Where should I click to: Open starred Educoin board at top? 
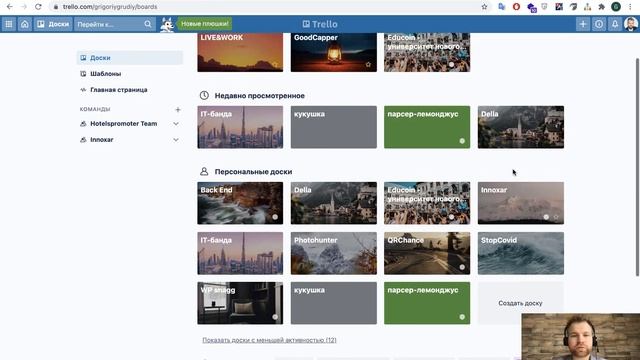click(x=427, y=53)
